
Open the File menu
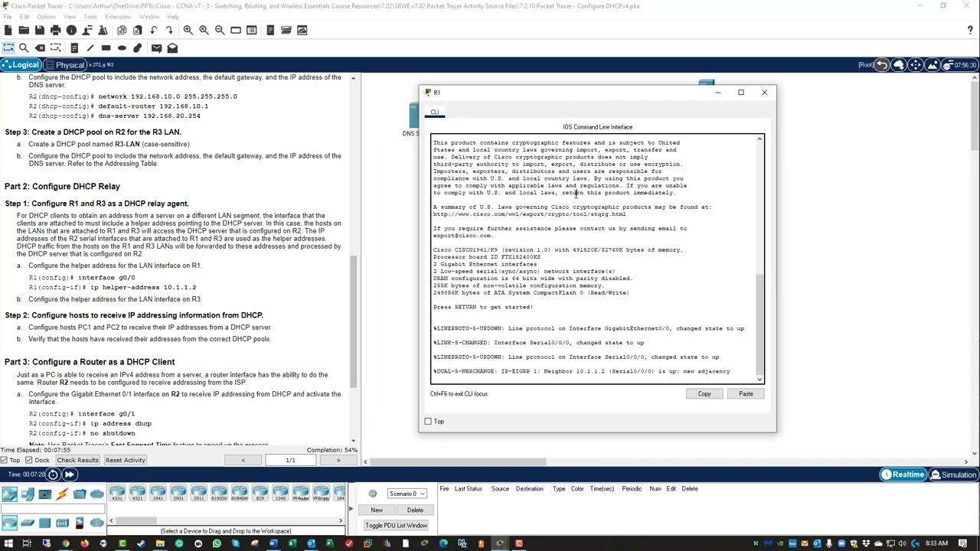point(7,17)
